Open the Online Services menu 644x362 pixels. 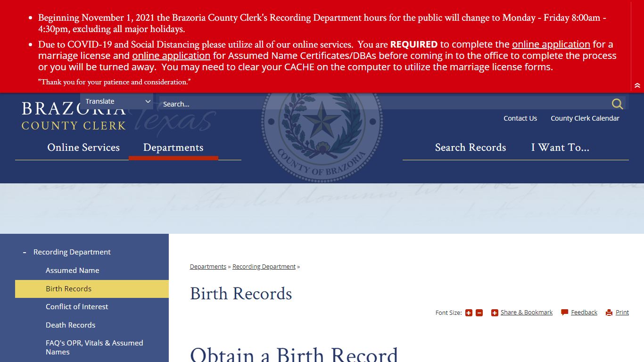[83, 148]
